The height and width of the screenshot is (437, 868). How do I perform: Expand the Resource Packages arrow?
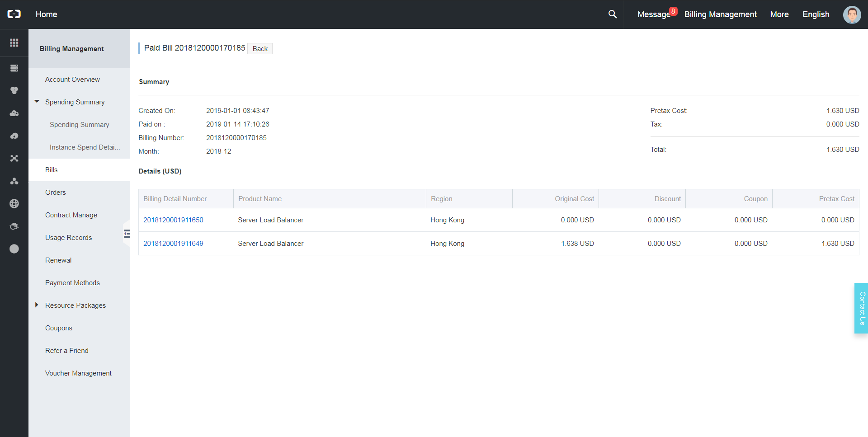(x=37, y=305)
